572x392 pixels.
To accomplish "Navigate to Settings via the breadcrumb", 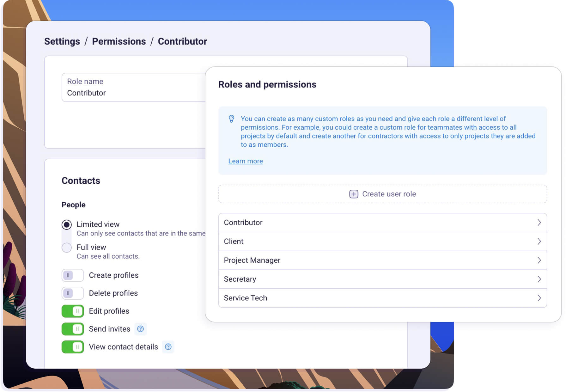I will coord(62,41).
